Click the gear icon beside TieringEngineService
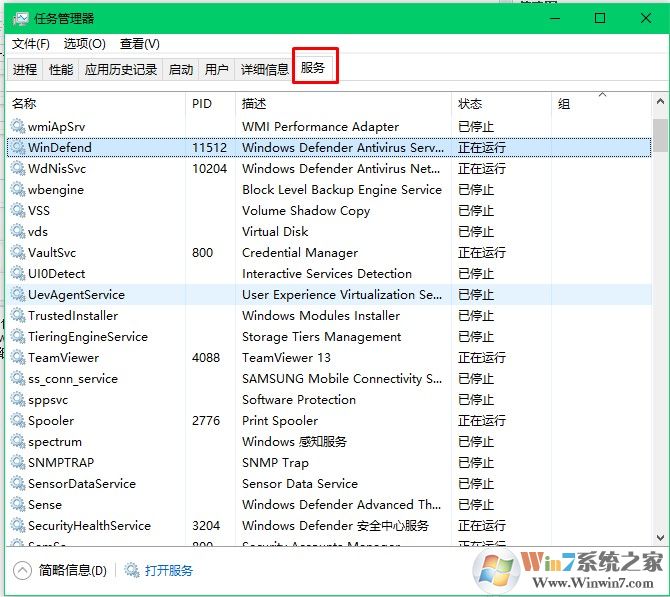 point(18,336)
